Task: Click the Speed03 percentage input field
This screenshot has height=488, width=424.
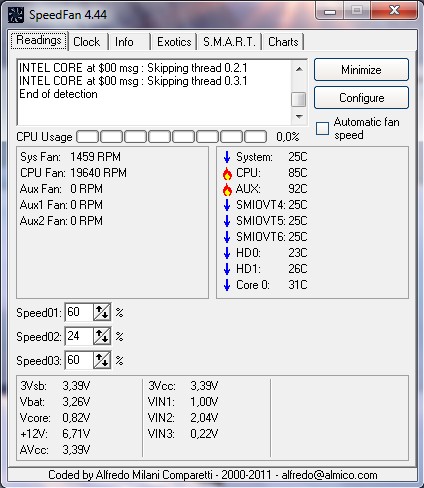Action: point(79,360)
